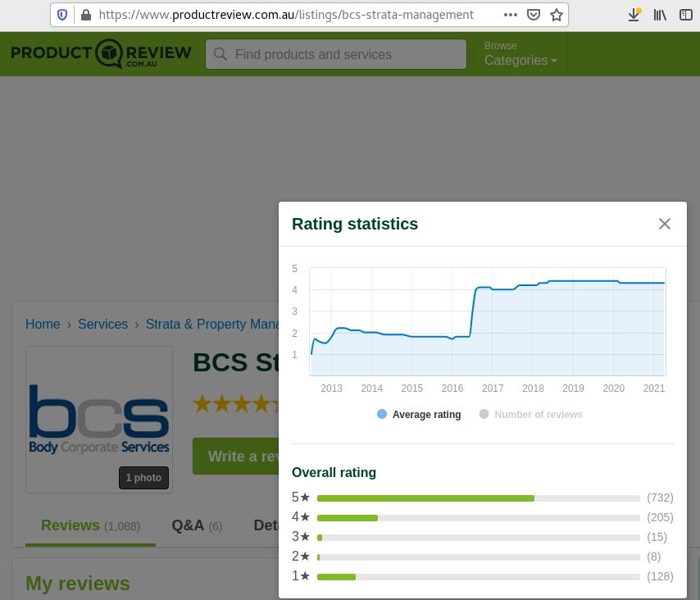Click the 1-star rating bar
The width and height of the screenshot is (700, 600).
click(478, 577)
